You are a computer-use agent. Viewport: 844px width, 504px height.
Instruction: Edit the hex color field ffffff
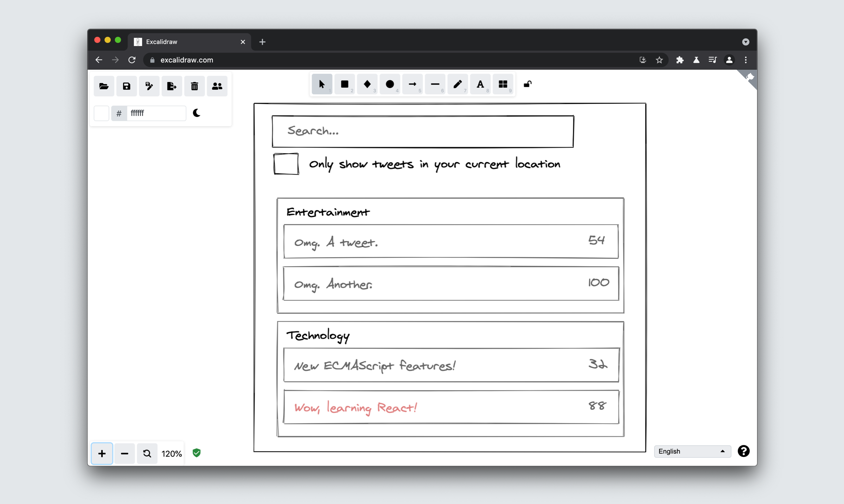156,113
